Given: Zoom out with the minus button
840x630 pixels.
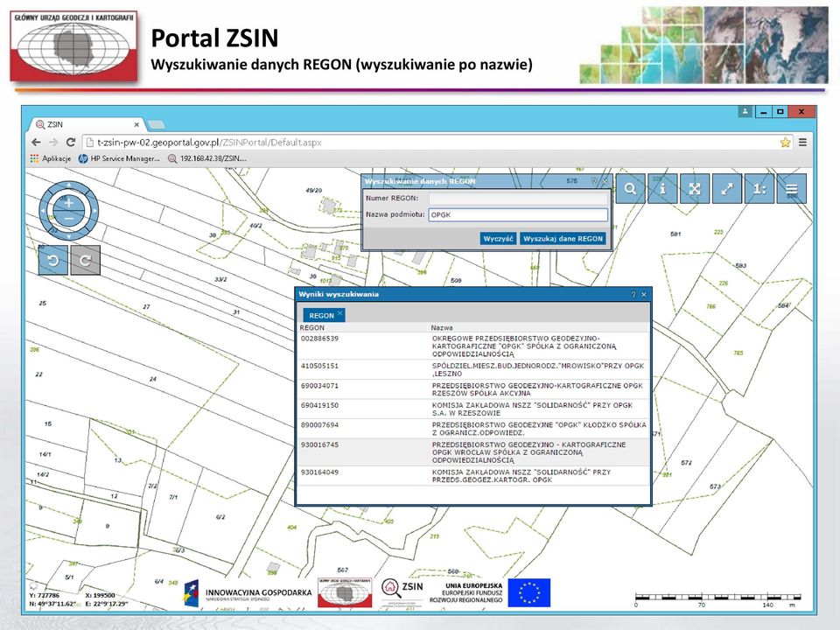Looking at the screenshot, I should tap(68, 219).
